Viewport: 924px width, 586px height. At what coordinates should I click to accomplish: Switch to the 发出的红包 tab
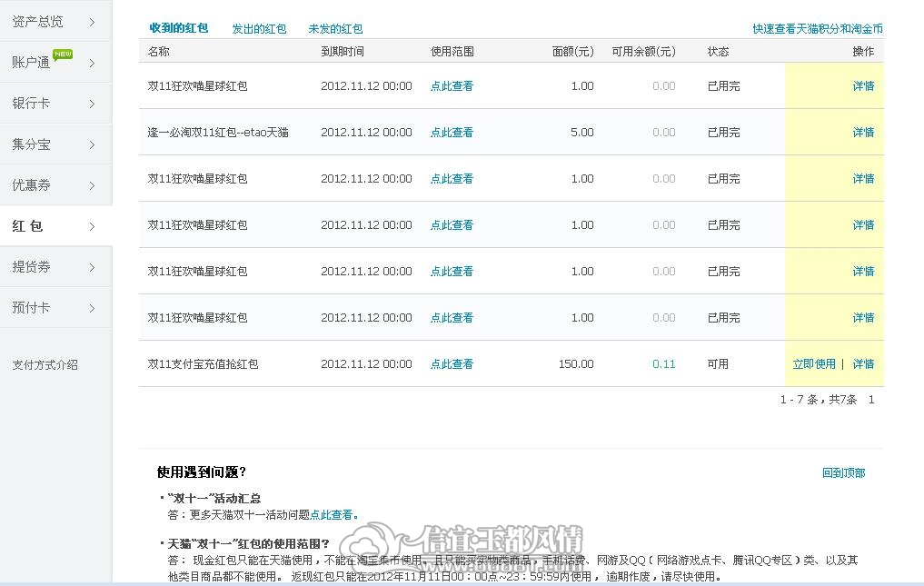click(259, 28)
